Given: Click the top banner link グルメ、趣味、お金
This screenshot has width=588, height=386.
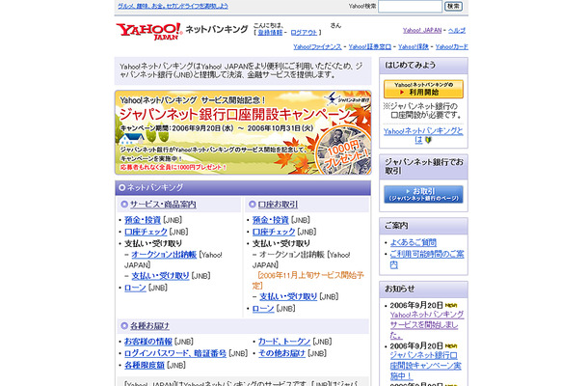Looking at the screenshot, I should click(173, 6).
